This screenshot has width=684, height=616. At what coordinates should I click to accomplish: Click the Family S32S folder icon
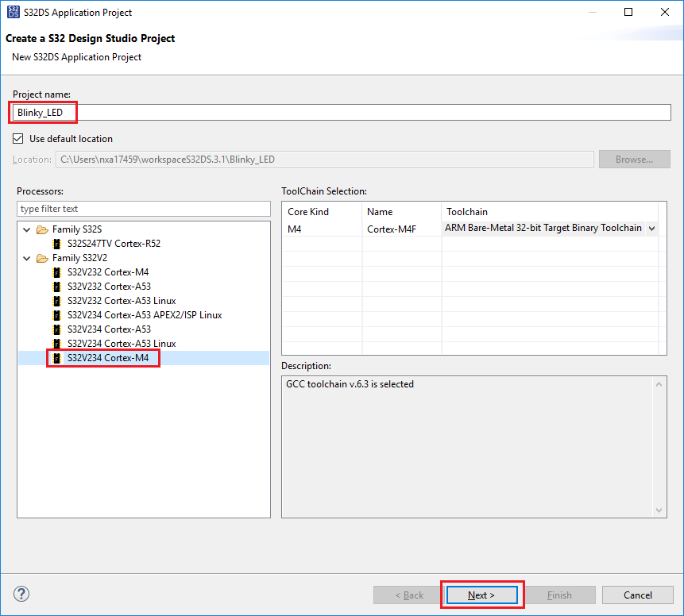pyautogui.click(x=42, y=229)
